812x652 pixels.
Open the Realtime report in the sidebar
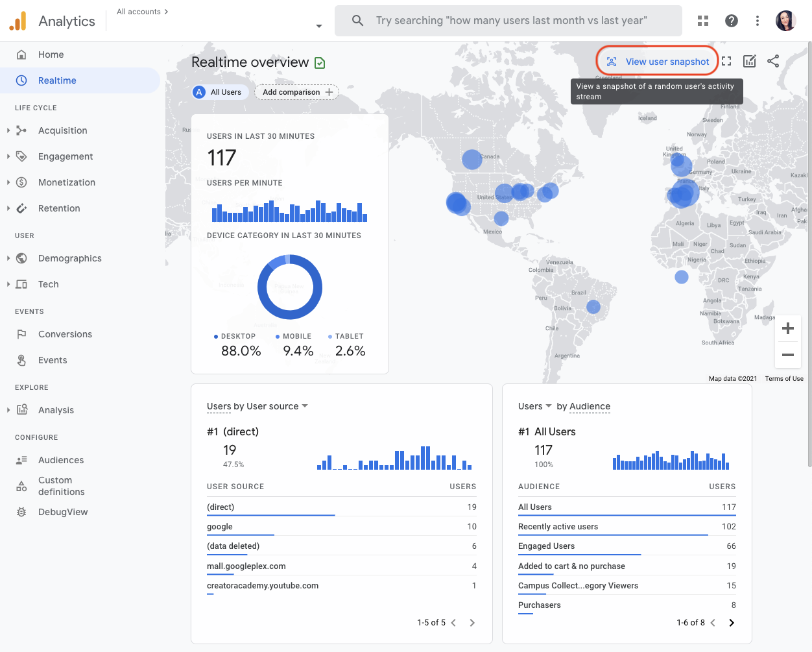(58, 80)
